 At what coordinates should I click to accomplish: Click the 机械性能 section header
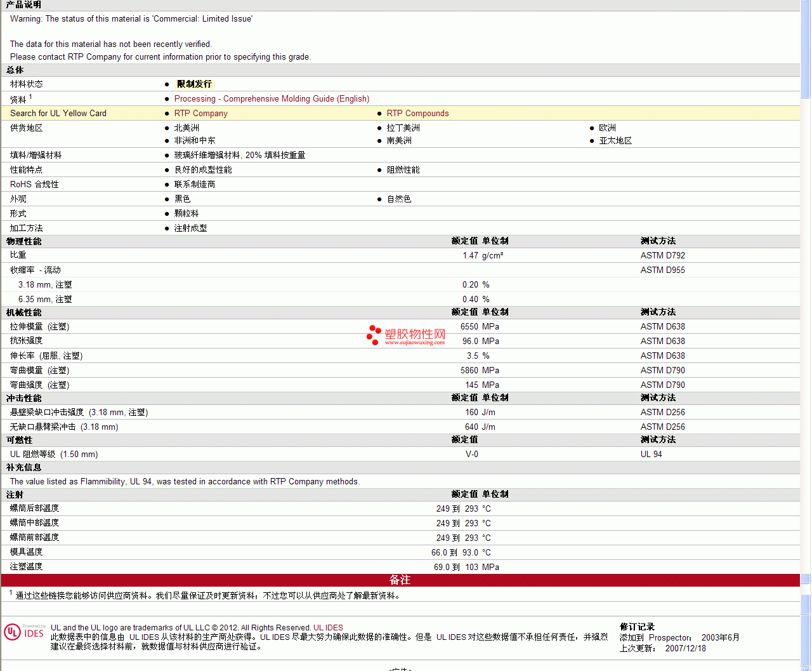24,312
